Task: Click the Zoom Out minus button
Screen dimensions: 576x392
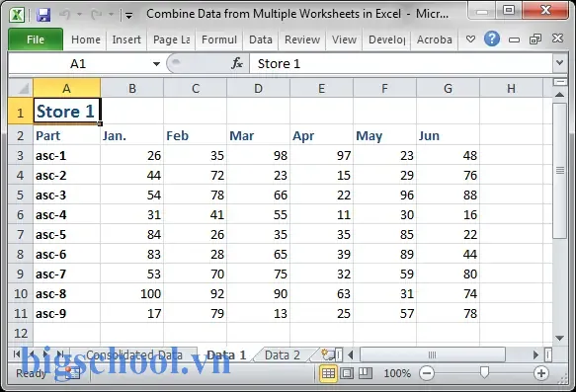Action: click(x=427, y=373)
